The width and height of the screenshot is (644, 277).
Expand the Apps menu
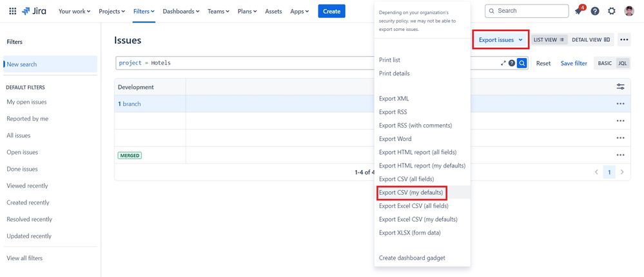tap(299, 12)
